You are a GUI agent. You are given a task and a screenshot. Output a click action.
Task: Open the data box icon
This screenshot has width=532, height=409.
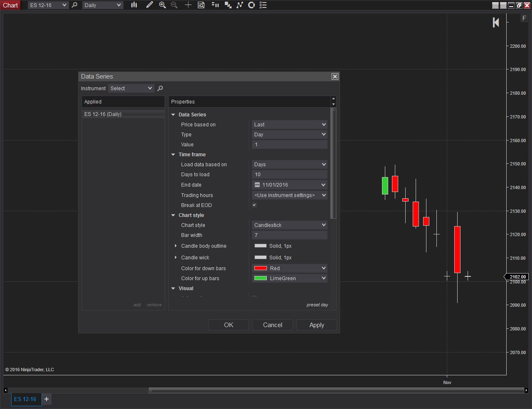click(x=201, y=5)
